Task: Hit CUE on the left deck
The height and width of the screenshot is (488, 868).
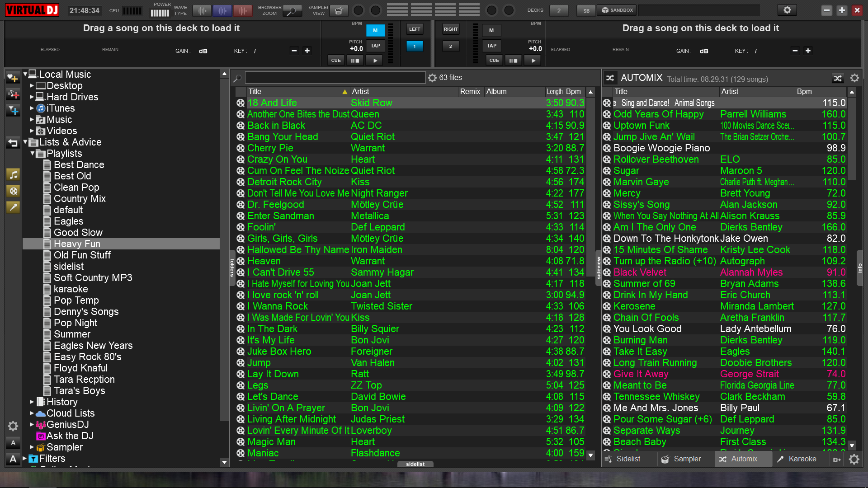Action: (336, 60)
